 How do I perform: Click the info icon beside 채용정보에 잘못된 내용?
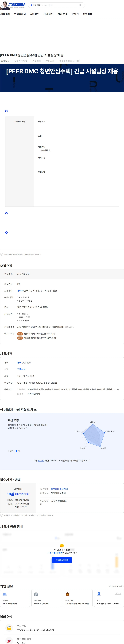(2, 254)
